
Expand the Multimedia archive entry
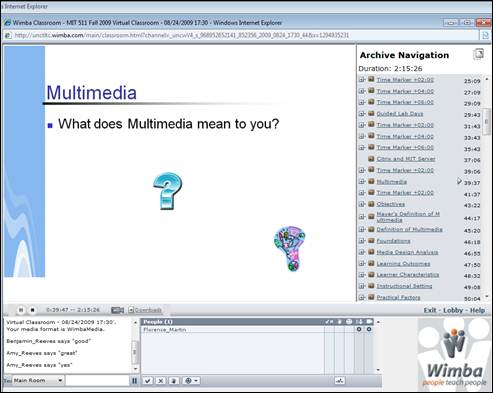click(x=362, y=182)
